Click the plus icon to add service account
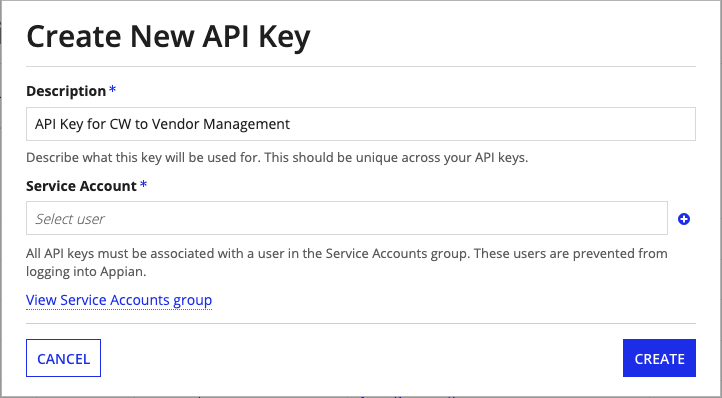 pyautogui.click(x=684, y=219)
